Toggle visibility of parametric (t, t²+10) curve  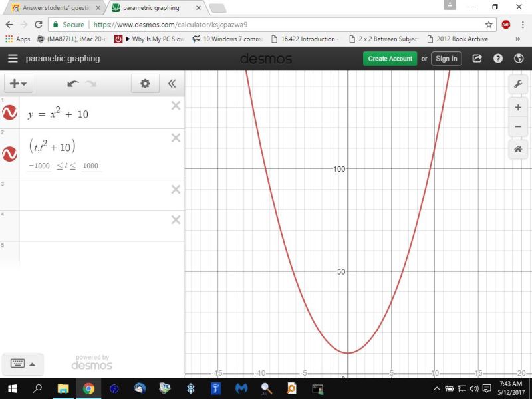[9, 154]
